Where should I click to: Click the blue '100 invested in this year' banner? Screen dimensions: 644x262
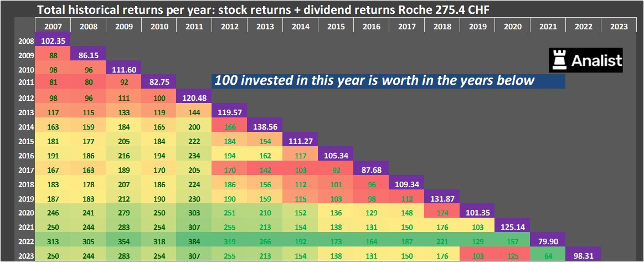coord(388,81)
